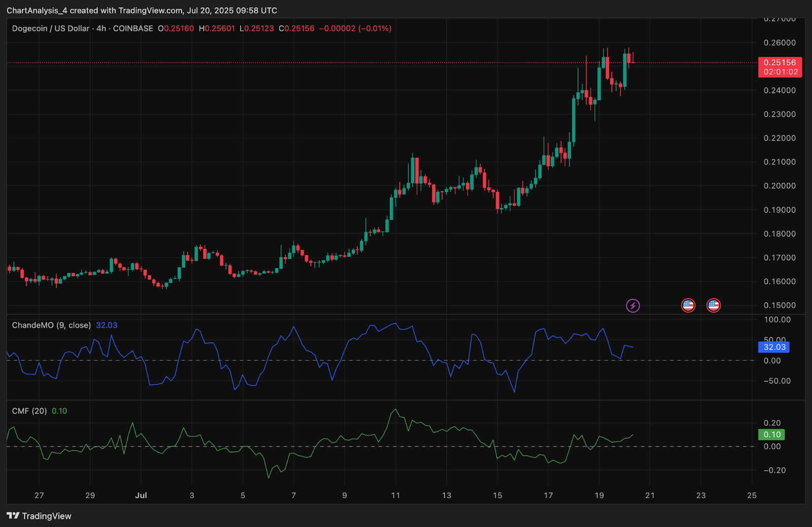Click the 19 date label on the time axis

coord(599,495)
